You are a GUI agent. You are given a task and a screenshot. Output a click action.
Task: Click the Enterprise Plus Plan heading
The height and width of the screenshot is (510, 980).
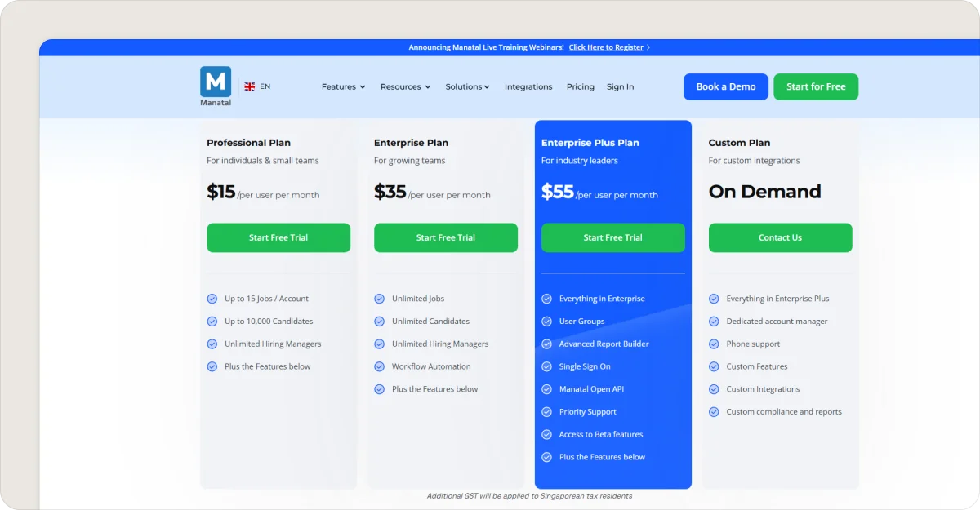[x=590, y=143]
